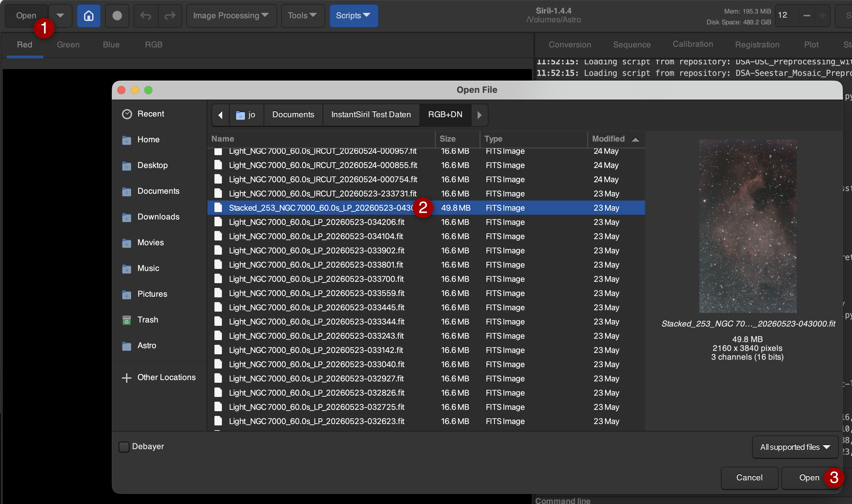Click Other Locations plus entry
852x504 pixels.
click(160, 377)
